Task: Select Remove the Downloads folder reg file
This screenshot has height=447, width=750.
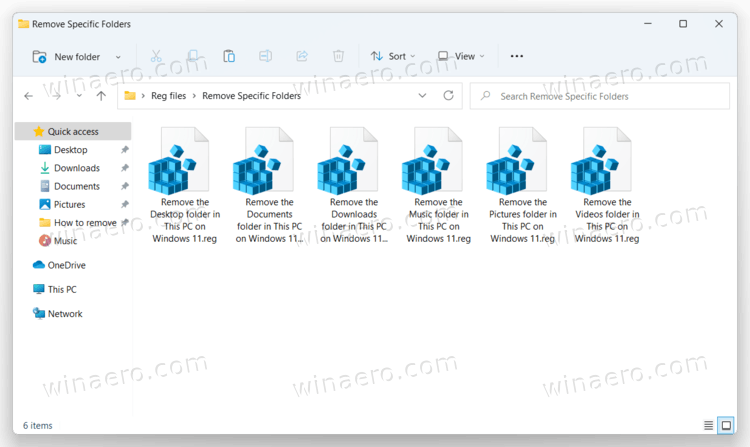Action: pos(353,185)
